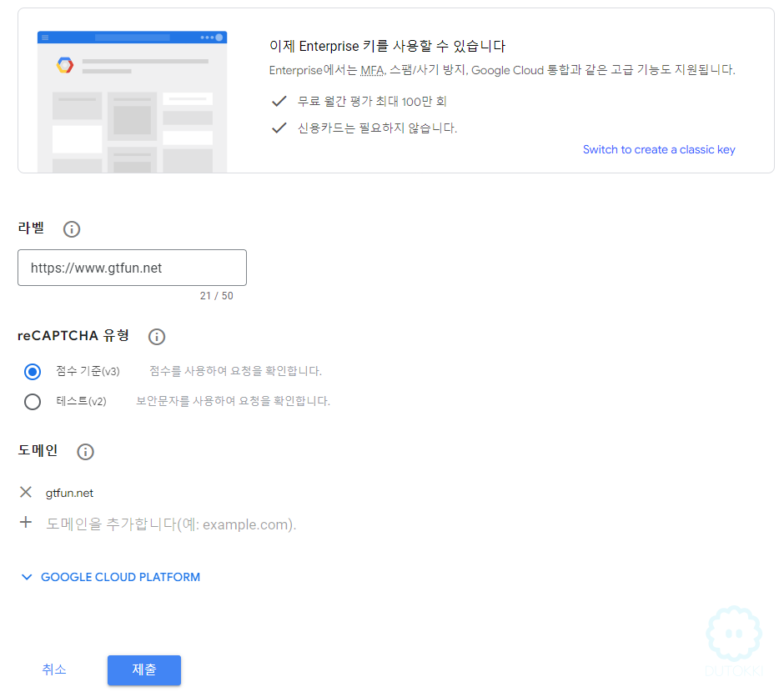Click the info icon next to reCAPTCHA 유형
Image resolution: width=784 pixels, height=692 pixels.
[x=157, y=337]
